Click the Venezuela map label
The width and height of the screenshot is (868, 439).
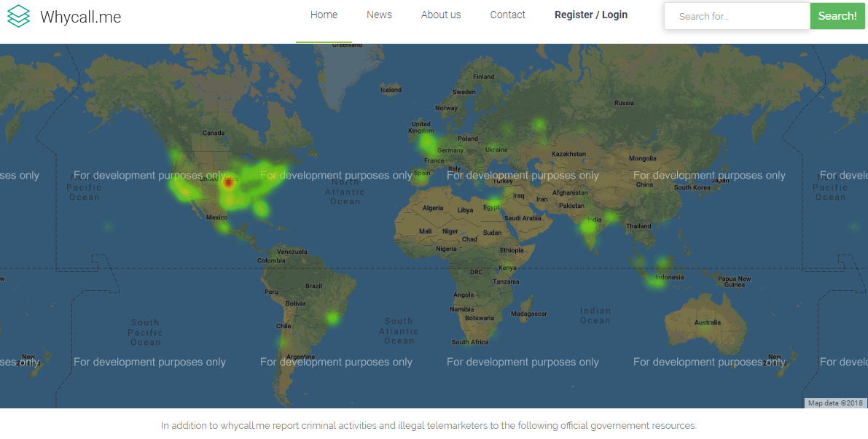[292, 252]
